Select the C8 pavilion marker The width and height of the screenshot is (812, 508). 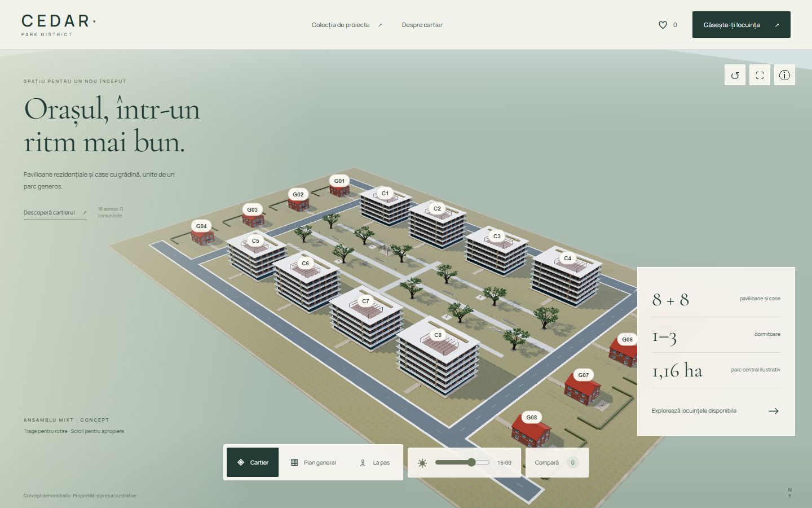(x=438, y=335)
